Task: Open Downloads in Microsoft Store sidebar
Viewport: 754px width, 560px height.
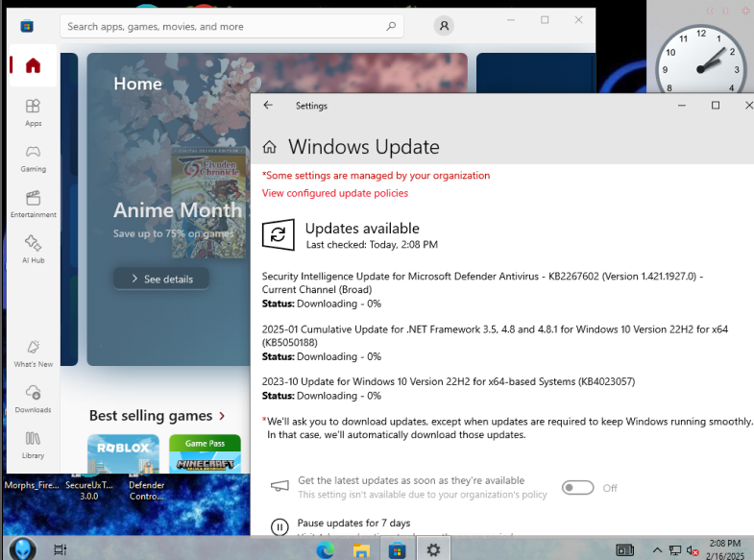Action: click(x=33, y=399)
